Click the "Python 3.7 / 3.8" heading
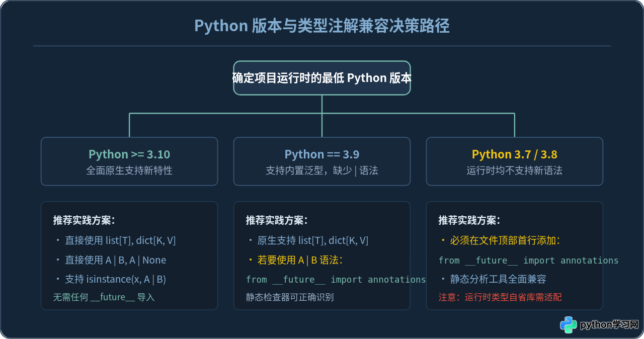The image size is (644, 339). click(515, 154)
